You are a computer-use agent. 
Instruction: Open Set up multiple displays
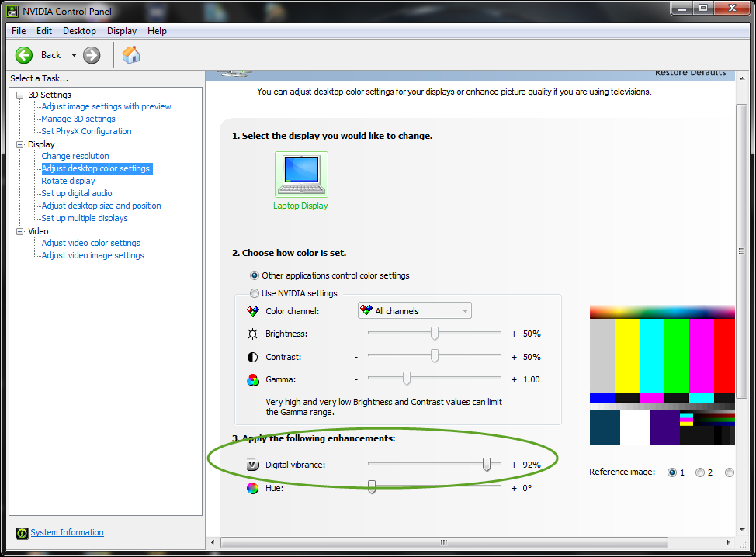(85, 218)
